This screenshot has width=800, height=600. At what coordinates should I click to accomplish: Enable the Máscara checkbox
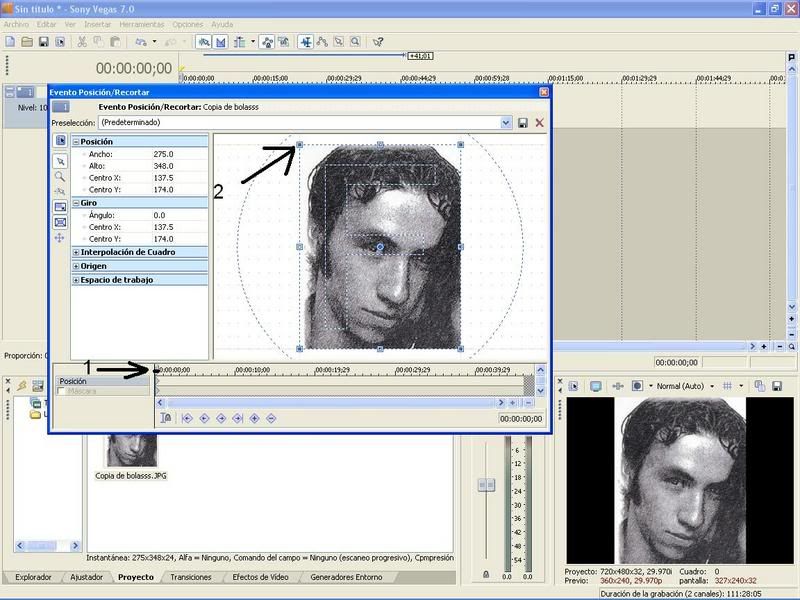point(61,391)
